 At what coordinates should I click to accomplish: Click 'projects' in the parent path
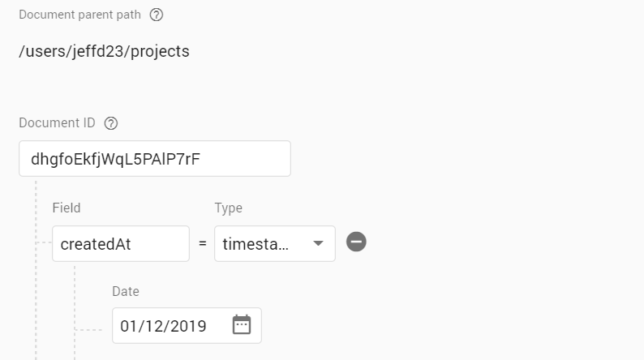coord(161,52)
